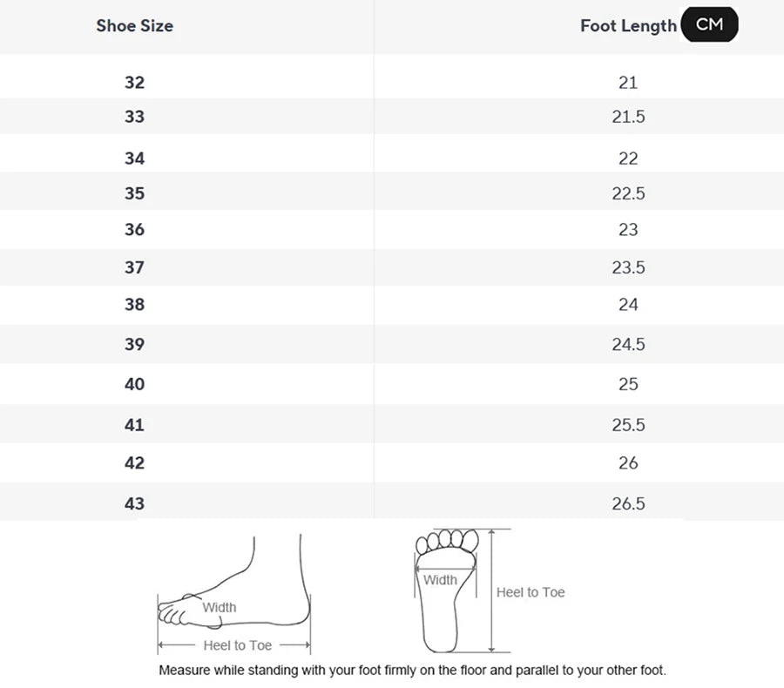The image size is (784, 688).
Task: Click the foot sole outline diagram
Action: (x=447, y=591)
